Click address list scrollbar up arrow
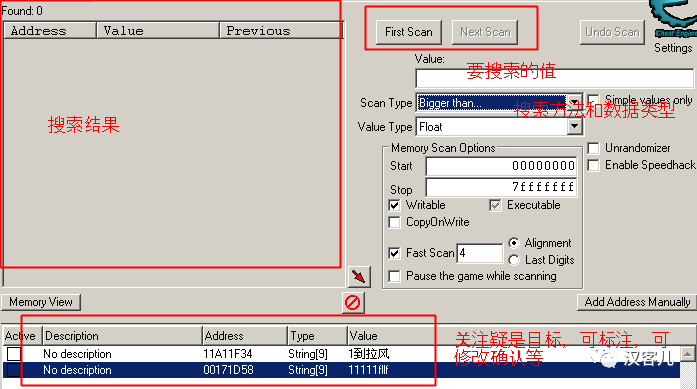697x389 pixels. pos(688,354)
